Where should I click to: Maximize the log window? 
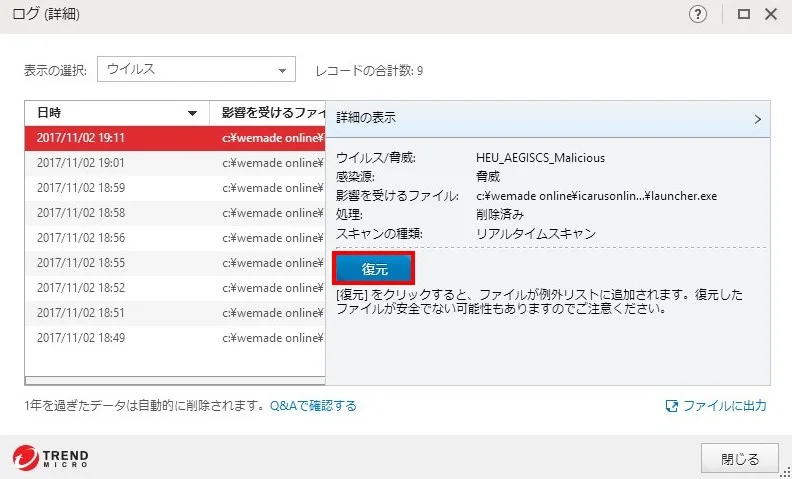point(744,14)
